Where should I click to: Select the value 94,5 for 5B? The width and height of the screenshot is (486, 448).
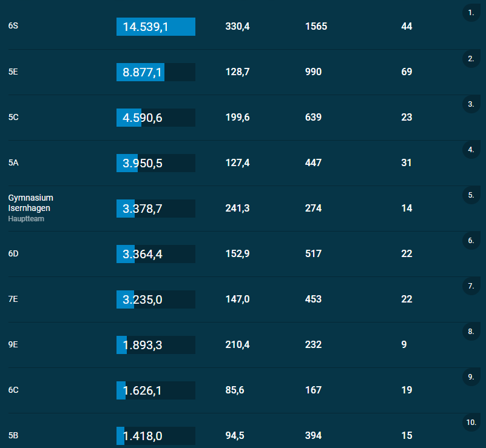(235, 436)
